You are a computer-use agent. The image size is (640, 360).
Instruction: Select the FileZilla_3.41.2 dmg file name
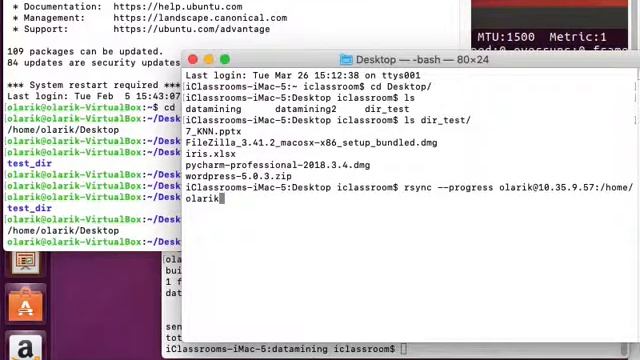pyautogui.click(x=311, y=143)
